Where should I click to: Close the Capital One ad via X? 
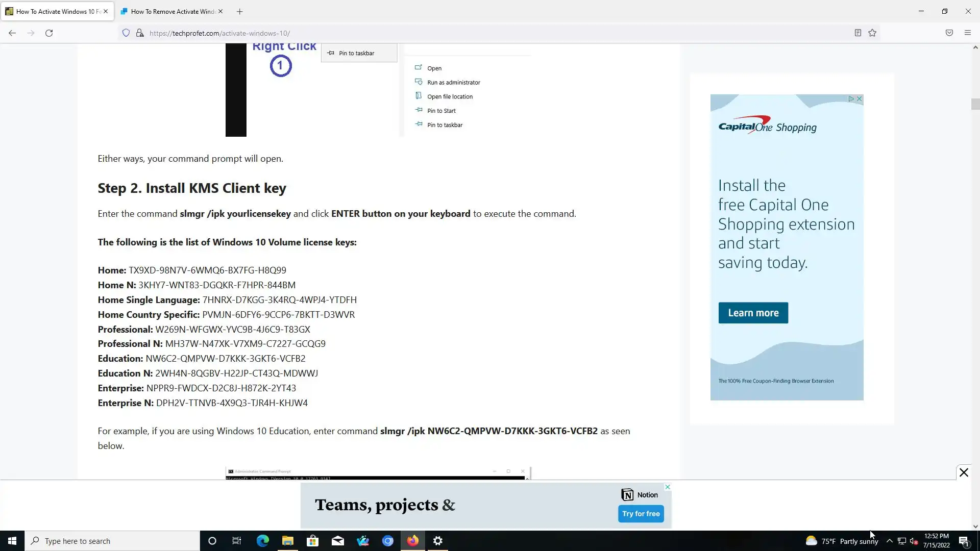(x=860, y=99)
